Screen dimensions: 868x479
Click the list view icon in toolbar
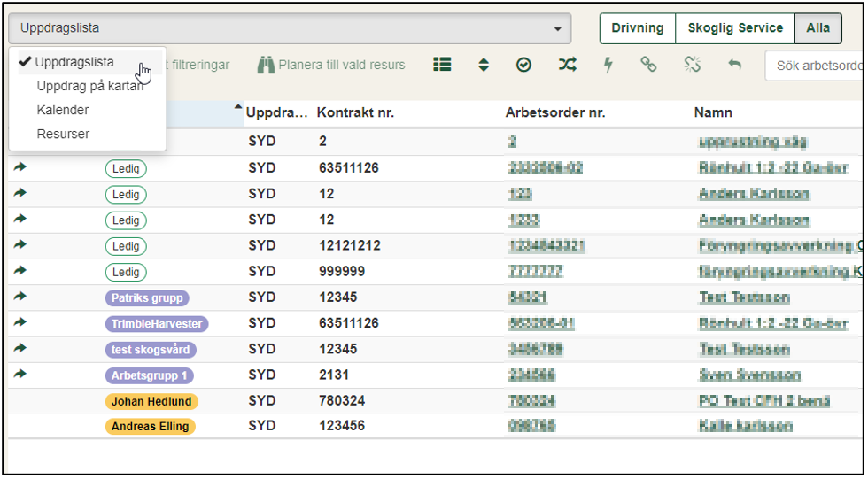[x=442, y=65]
